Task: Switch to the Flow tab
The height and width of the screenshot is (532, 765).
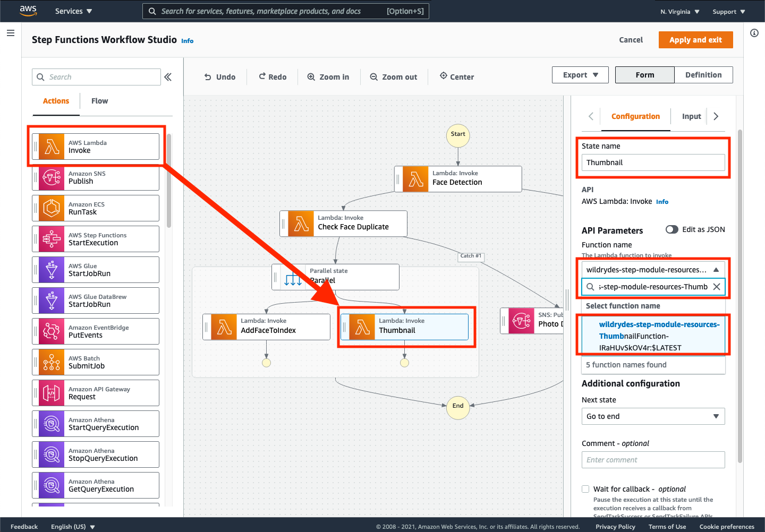Action: click(99, 101)
